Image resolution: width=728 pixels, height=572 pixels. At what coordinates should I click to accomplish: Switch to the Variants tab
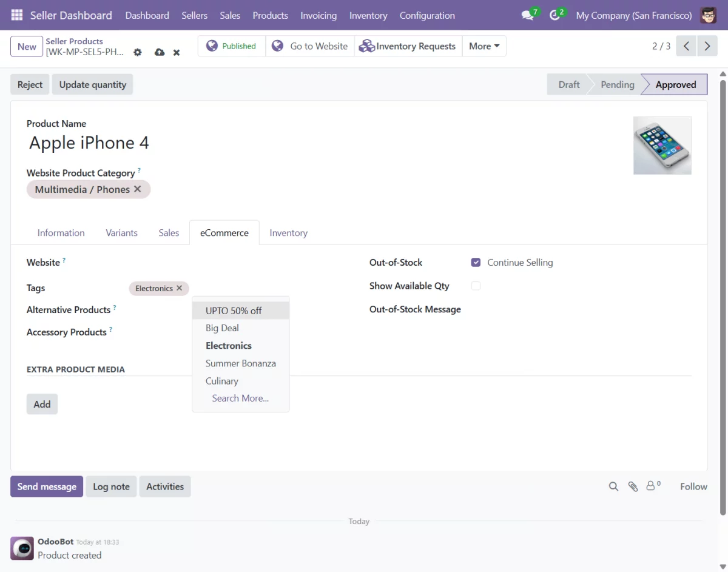(121, 233)
